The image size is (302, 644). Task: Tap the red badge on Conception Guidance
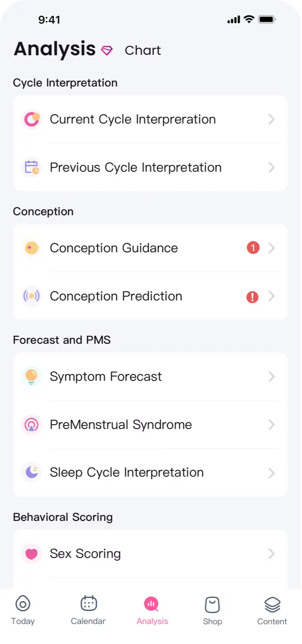pos(253,248)
